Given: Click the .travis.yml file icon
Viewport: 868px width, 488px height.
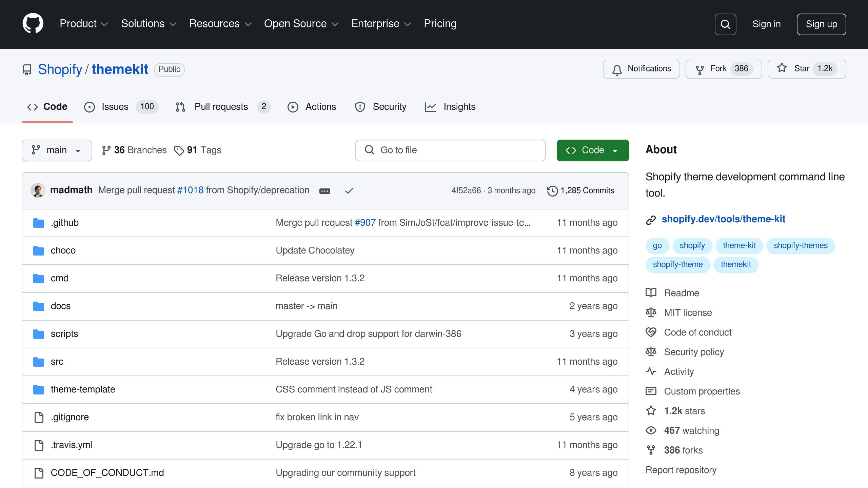Looking at the screenshot, I should [39, 445].
